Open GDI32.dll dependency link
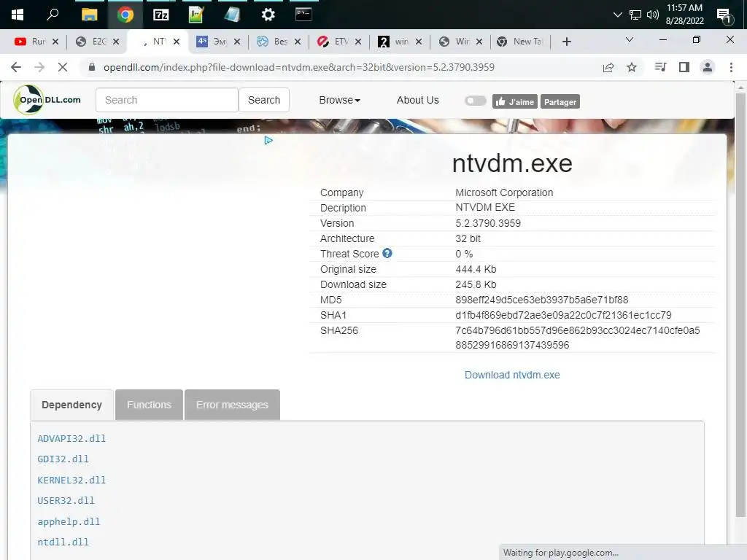747x560 pixels. (x=63, y=459)
